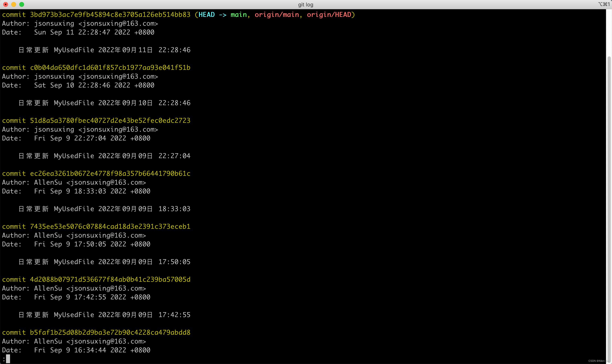Click message ending '09月11日 22:28:46'
The width and height of the screenshot is (612, 364).
(x=105, y=50)
